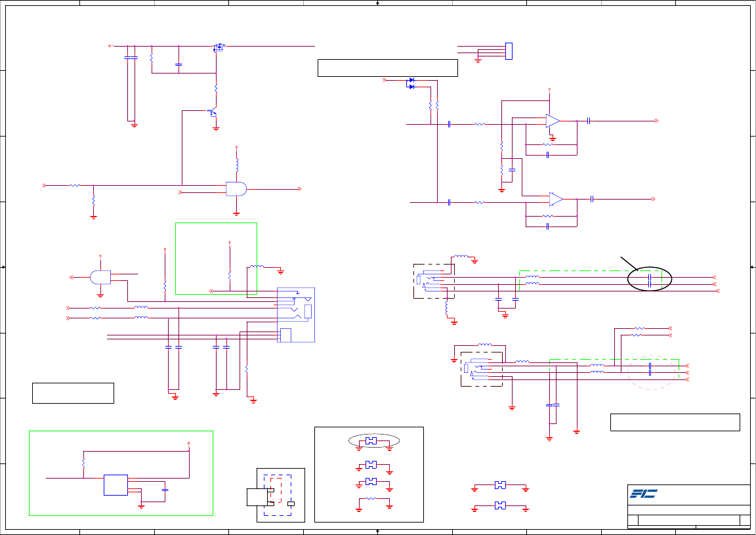The image size is (756, 535).
Task: Select the capacitor next to the blue IC
Action: point(165,490)
